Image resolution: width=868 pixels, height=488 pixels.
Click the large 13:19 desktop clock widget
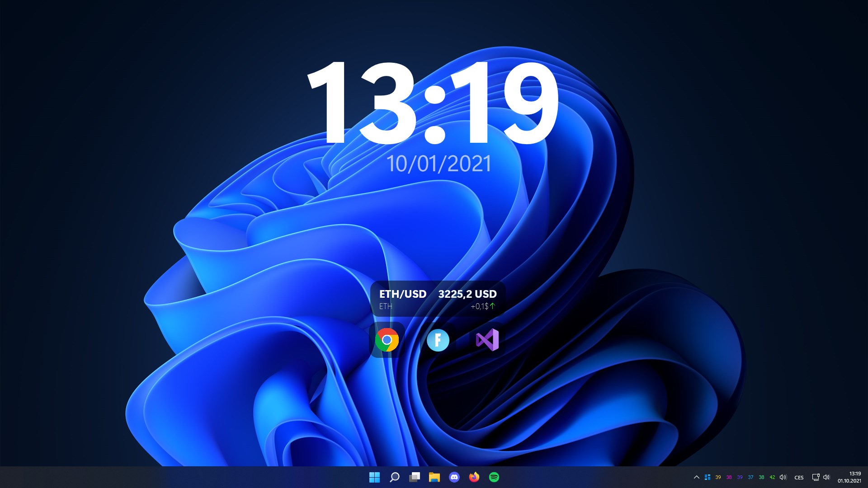pos(433,104)
